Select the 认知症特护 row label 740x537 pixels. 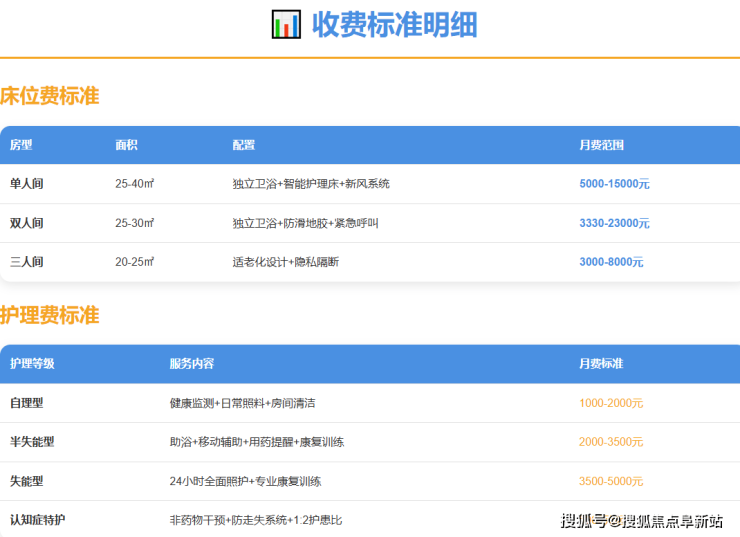[x=38, y=520]
